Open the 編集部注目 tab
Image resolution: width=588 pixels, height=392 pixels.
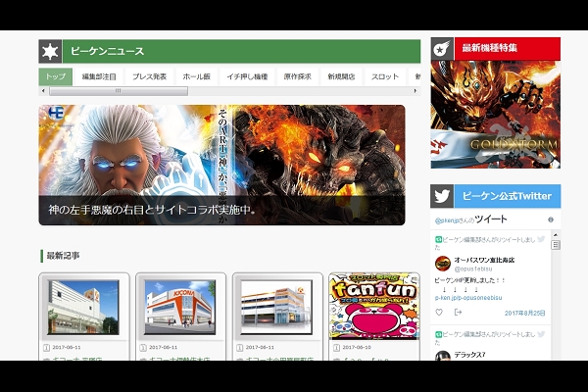(99, 76)
